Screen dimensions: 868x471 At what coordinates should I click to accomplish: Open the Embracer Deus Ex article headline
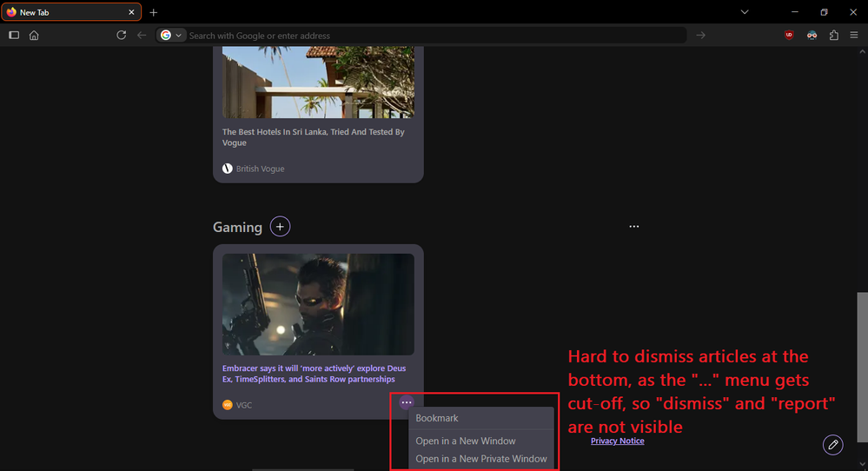coord(314,374)
